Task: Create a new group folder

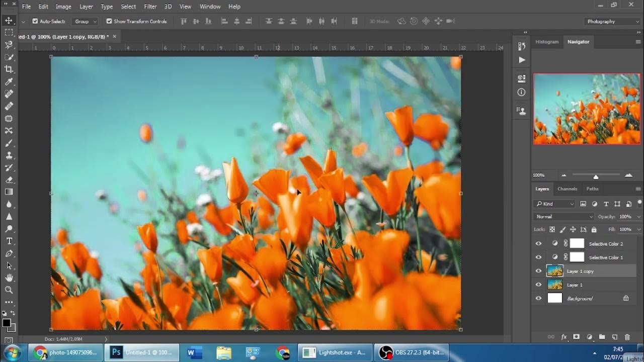Action: click(602, 337)
